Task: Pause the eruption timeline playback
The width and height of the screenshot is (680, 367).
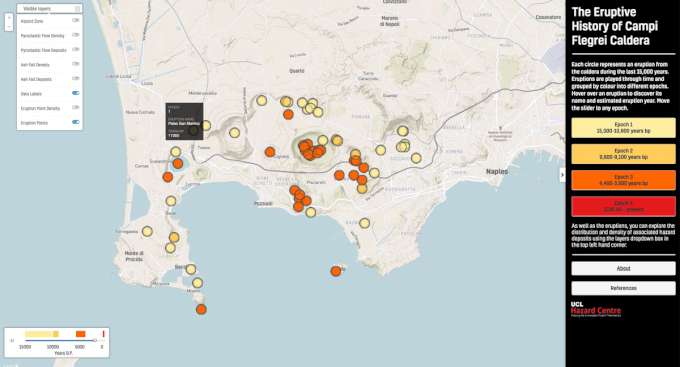Action: (x=12, y=341)
